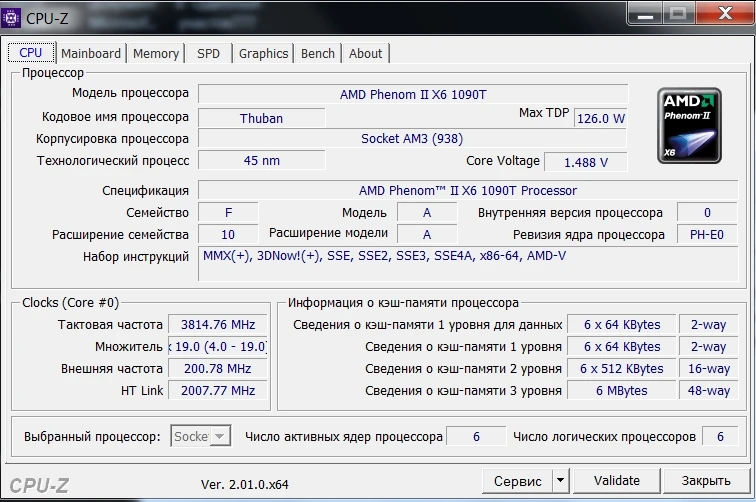The width and height of the screenshot is (756, 502).
Task: Click the 45 nm technology value
Action: tap(261, 161)
